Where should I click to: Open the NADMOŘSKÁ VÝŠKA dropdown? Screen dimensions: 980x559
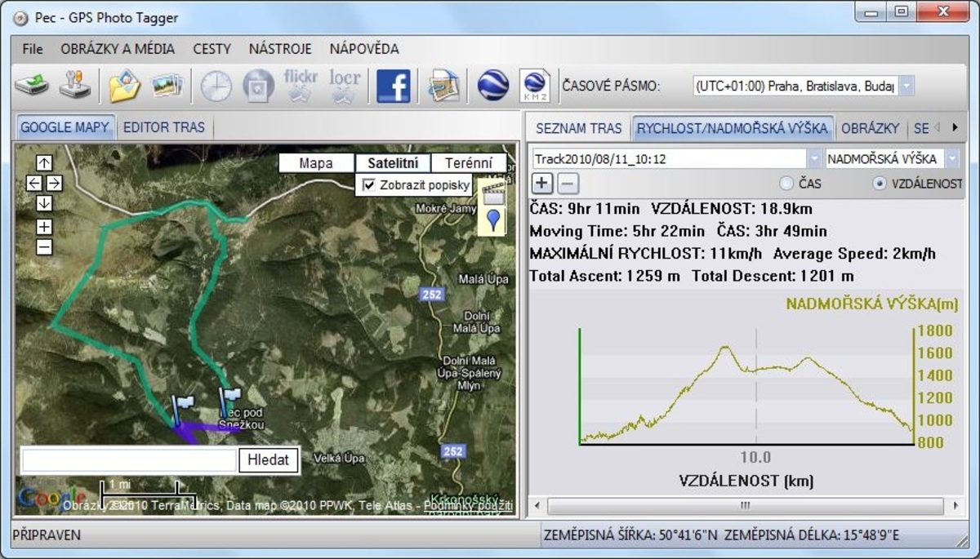[951, 158]
